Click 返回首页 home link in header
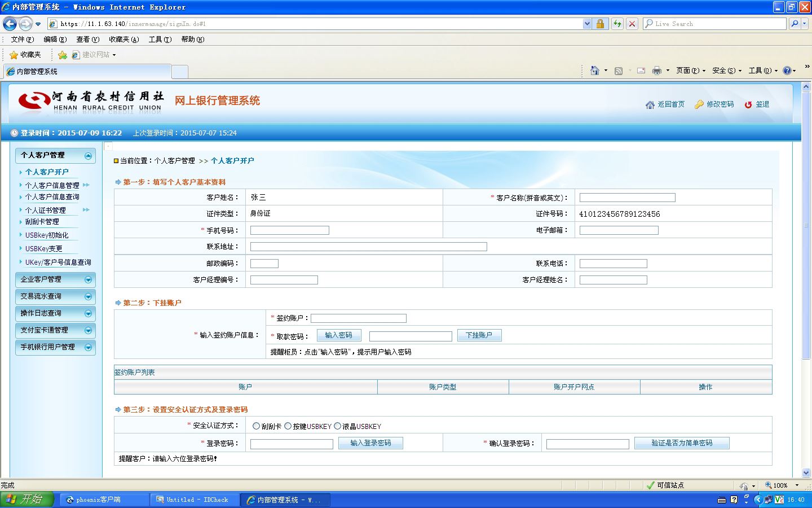 pos(665,104)
